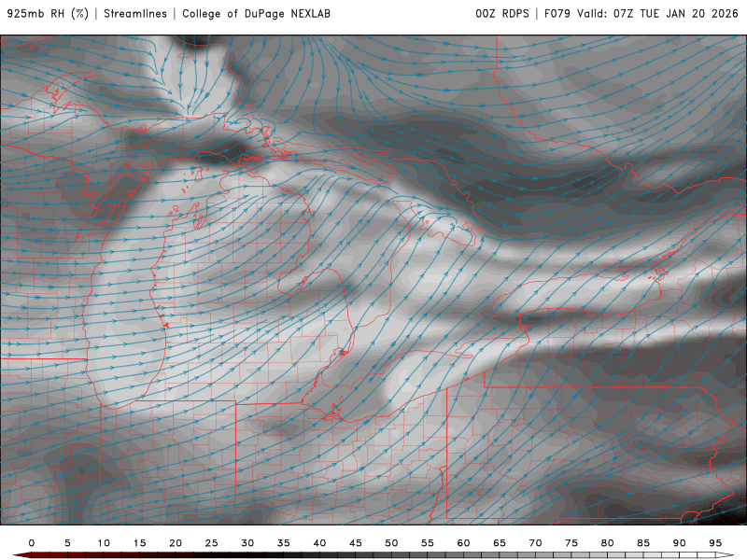The image size is (747, 560).
Task: Click the '10' value on the color scale
Action: click(104, 543)
